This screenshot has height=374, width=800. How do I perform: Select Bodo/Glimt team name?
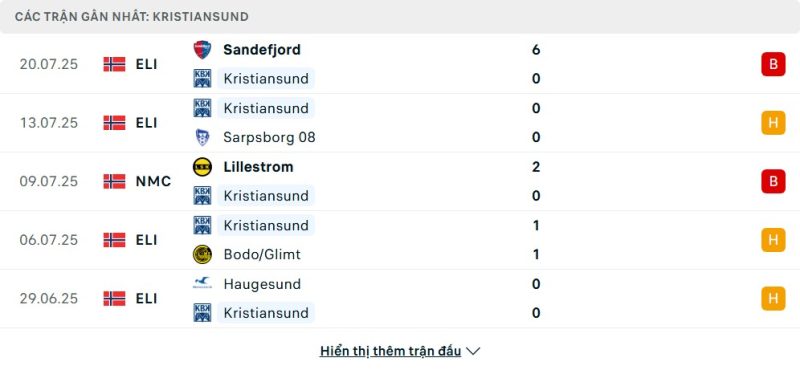[x=262, y=254]
